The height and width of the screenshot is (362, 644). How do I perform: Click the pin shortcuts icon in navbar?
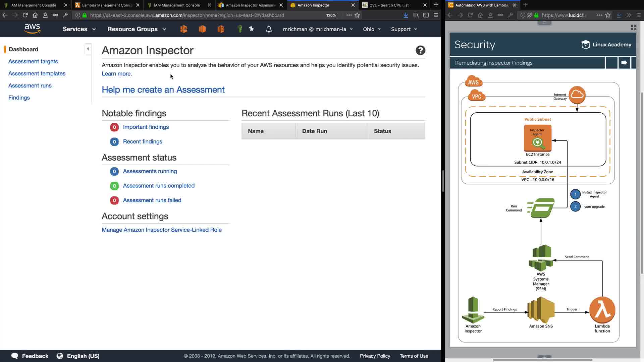point(251,29)
